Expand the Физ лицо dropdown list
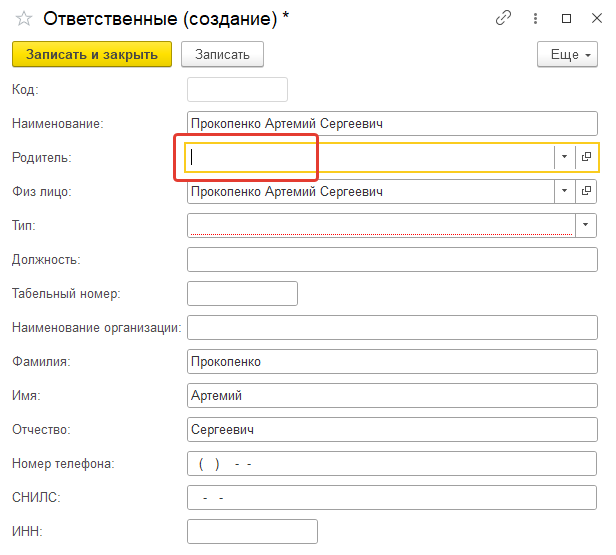Image resolution: width=616 pixels, height=555 pixels. pyautogui.click(x=565, y=191)
